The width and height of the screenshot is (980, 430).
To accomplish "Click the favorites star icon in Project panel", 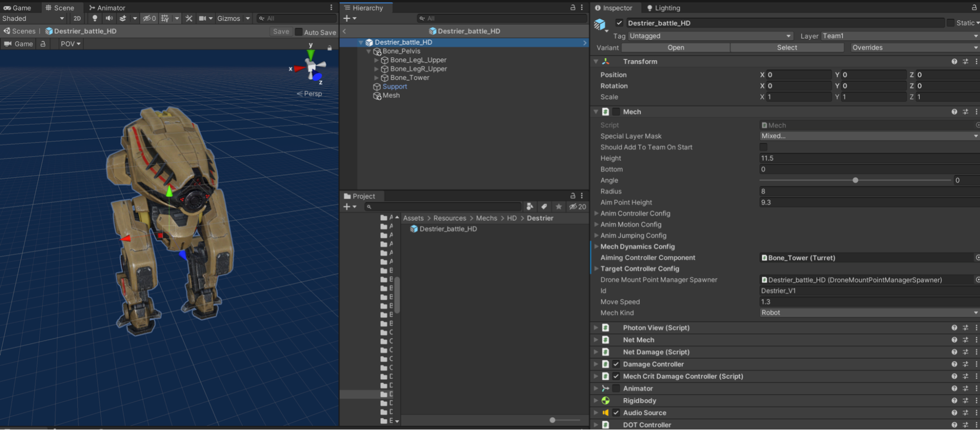I will click(x=558, y=207).
